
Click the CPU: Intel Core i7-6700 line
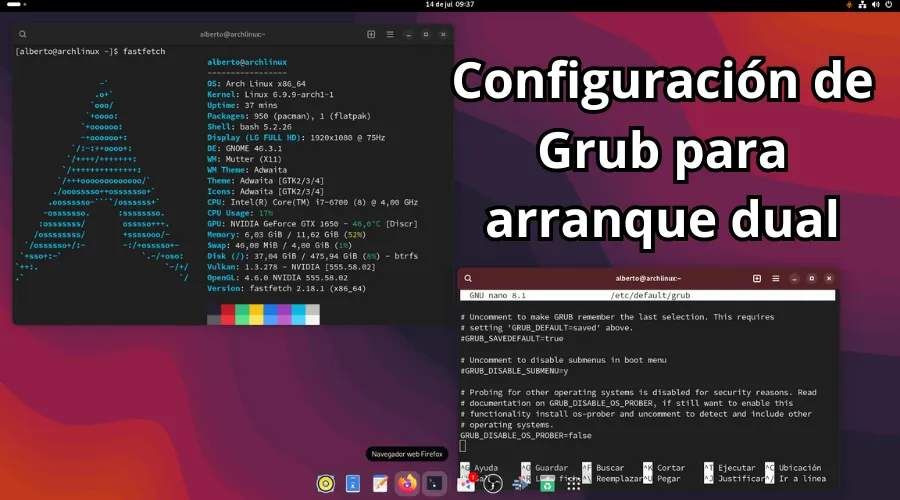(x=312, y=203)
